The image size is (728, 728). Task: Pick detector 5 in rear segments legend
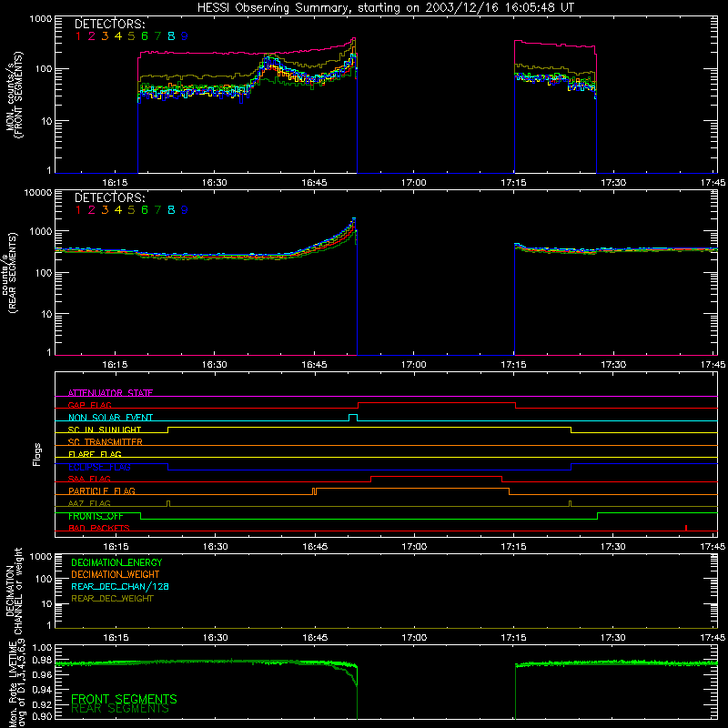(x=131, y=210)
